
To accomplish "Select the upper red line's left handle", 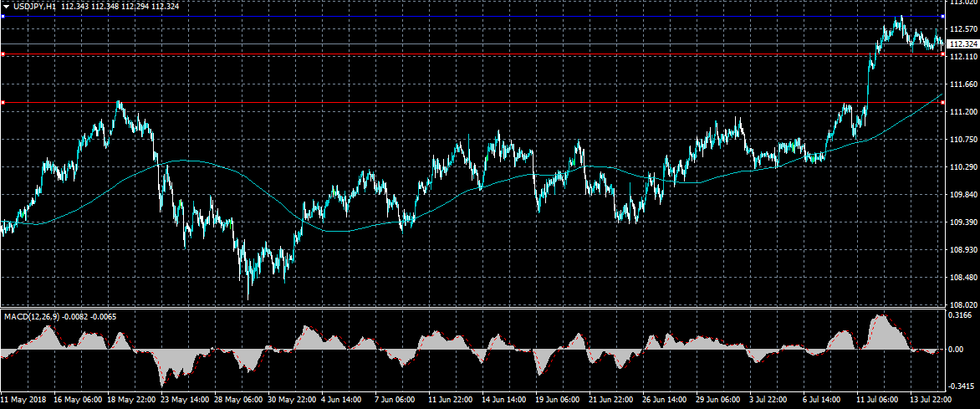I will click(3, 54).
